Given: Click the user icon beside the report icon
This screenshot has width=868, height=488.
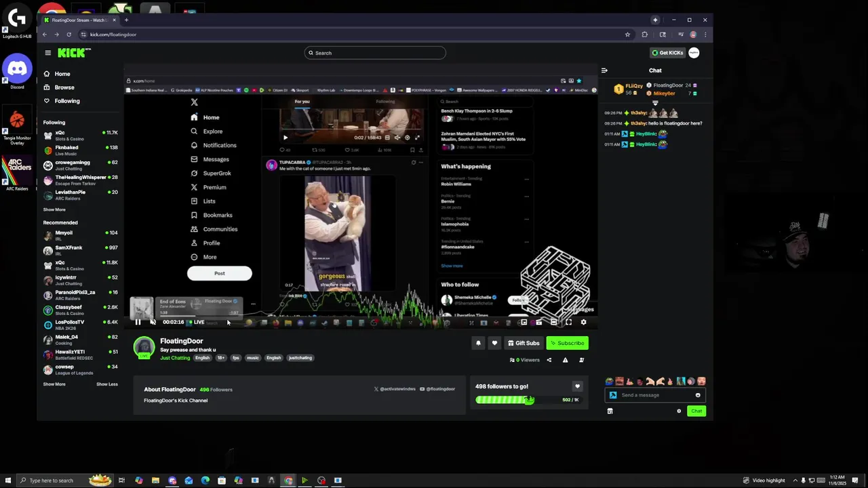Looking at the screenshot, I should pos(581,360).
